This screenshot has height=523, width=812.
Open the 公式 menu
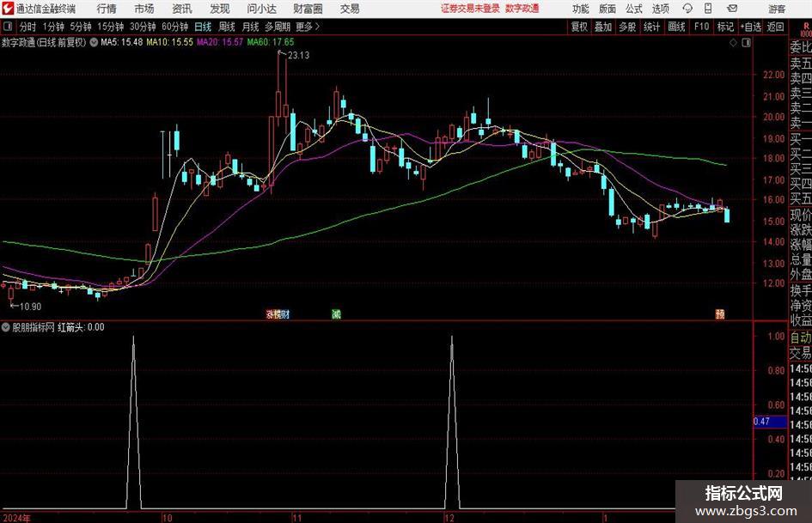pos(634,9)
